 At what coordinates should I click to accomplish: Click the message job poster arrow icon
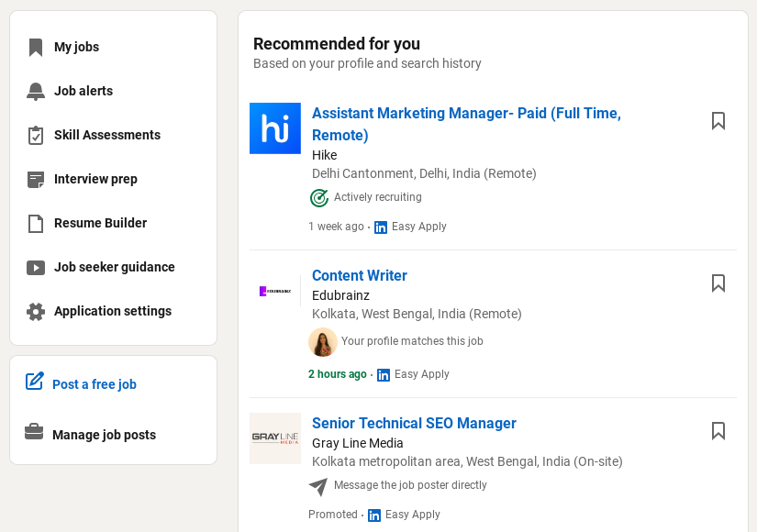point(318,487)
